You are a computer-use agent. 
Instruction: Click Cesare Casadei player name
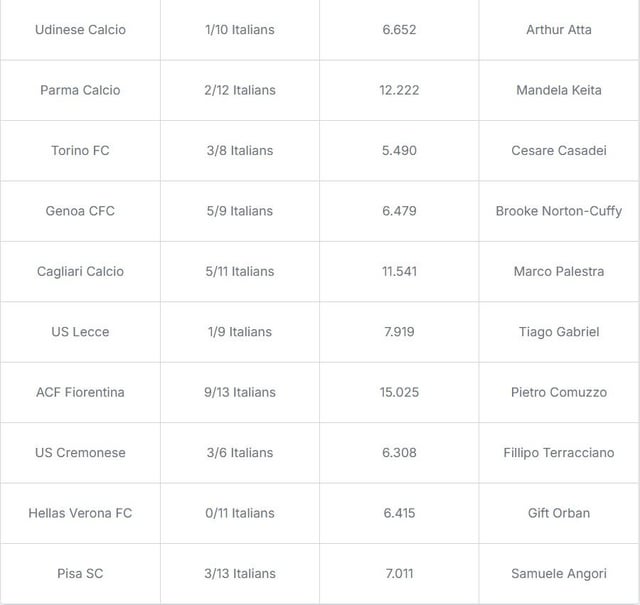pos(559,151)
